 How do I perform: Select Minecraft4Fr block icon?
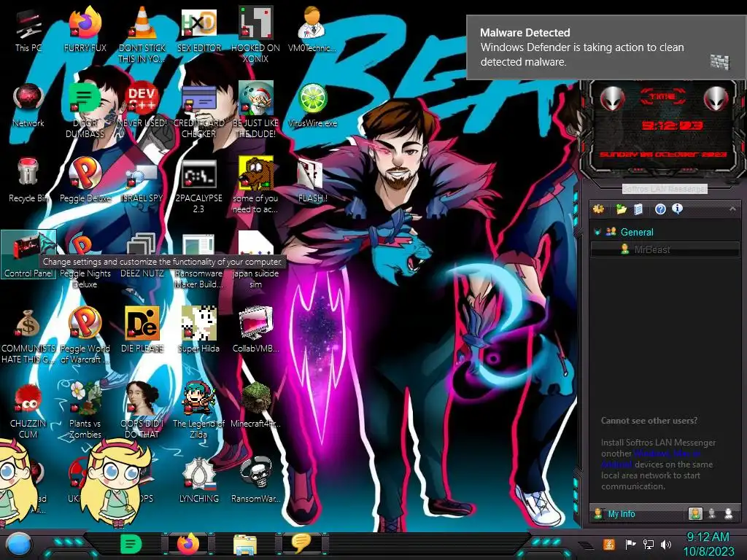[255, 405]
